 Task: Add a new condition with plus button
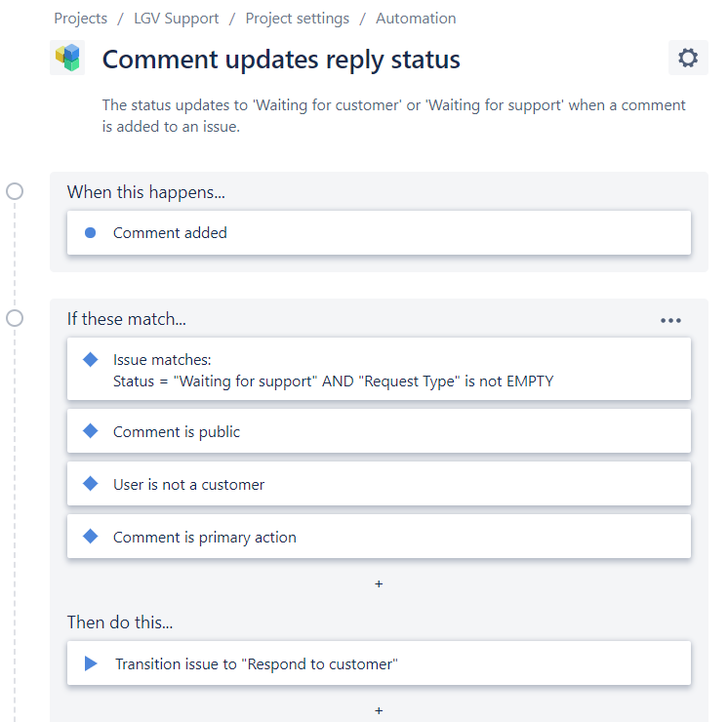click(379, 583)
